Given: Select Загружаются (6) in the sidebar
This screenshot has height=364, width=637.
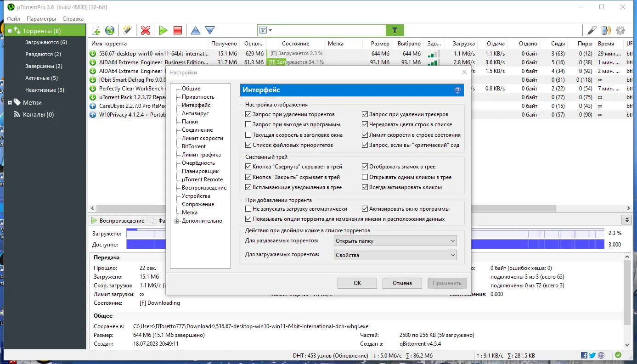Looking at the screenshot, I should [x=46, y=42].
